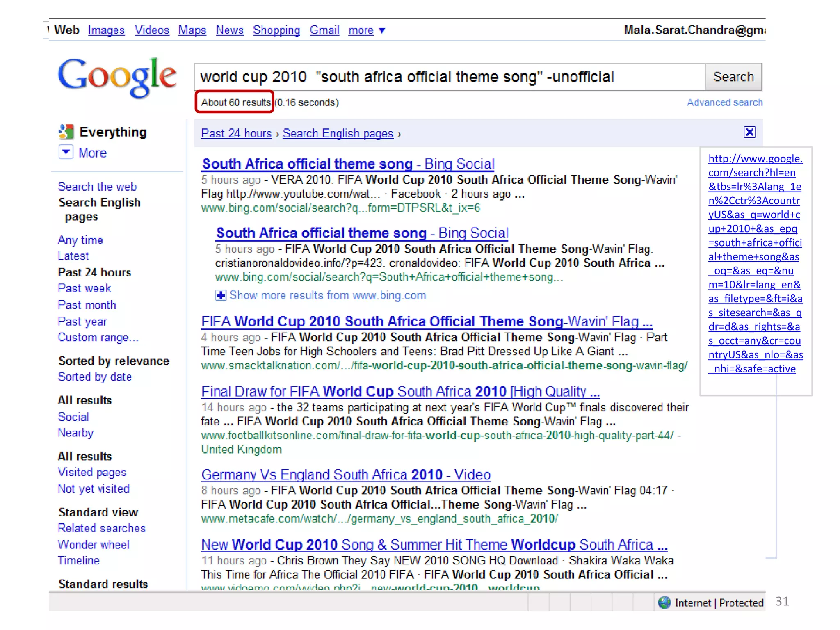Select Latest time filter
The width and height of the screenshot is (840, 630).
[x=73, y=256]
